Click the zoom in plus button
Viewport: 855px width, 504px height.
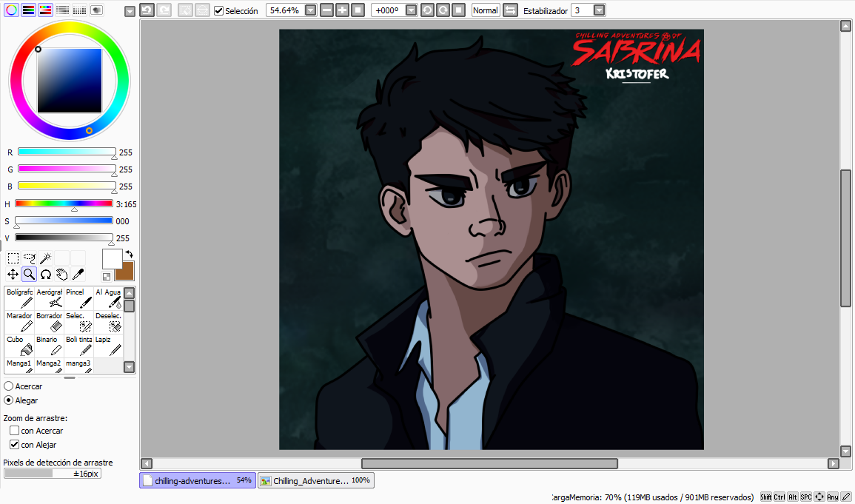point(343,10)
